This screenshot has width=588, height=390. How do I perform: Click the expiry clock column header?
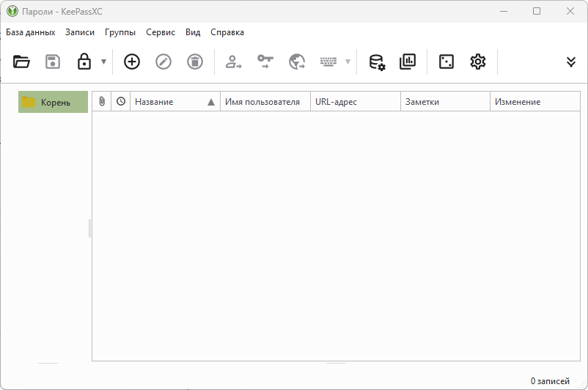click(x=121, y=102)
